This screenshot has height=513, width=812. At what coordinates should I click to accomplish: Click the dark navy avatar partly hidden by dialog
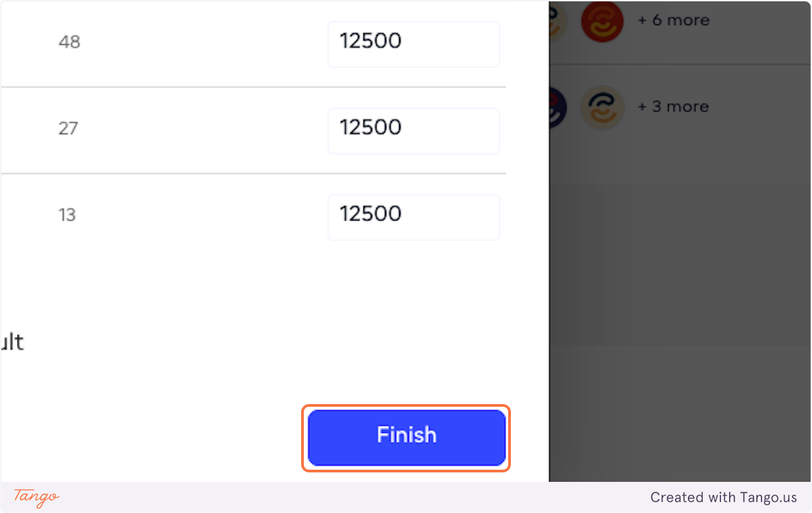556,108
